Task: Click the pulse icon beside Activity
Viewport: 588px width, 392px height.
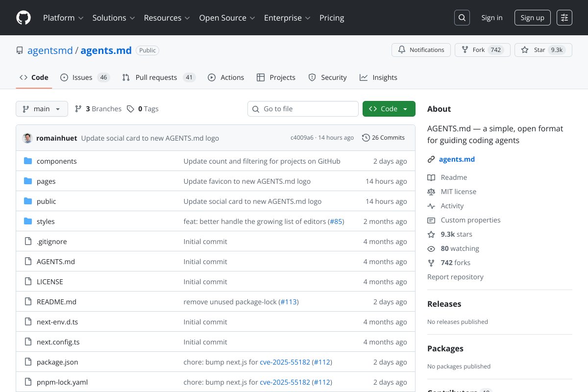Action: click(x=431, y=206)
